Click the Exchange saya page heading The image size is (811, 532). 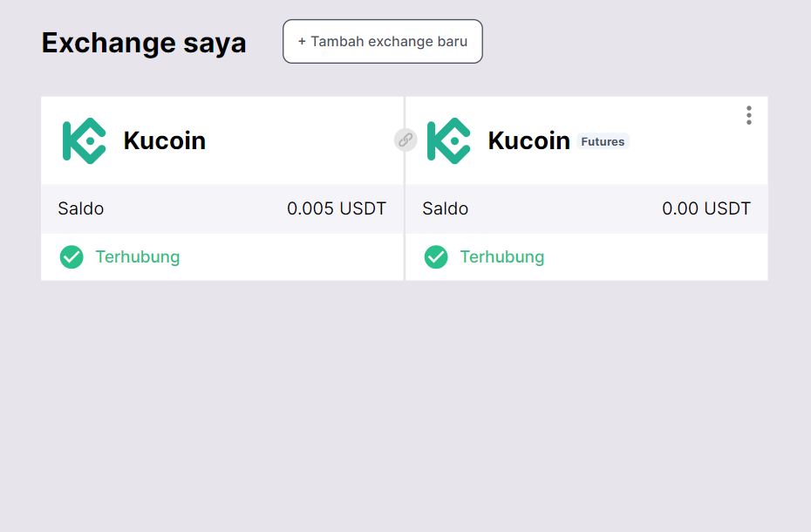pyautogui.click(x=144, y=43)
